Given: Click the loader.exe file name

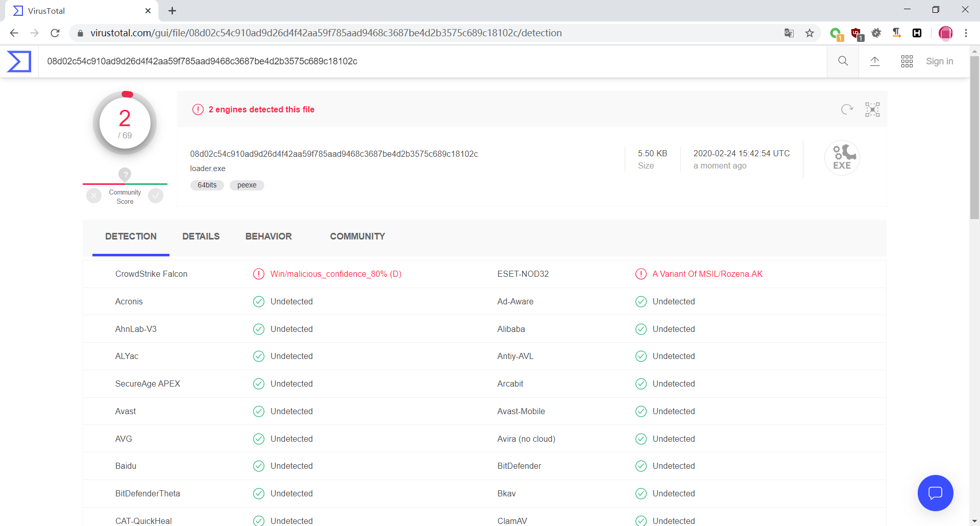Looking at the screenshot, I should [208, 169].
